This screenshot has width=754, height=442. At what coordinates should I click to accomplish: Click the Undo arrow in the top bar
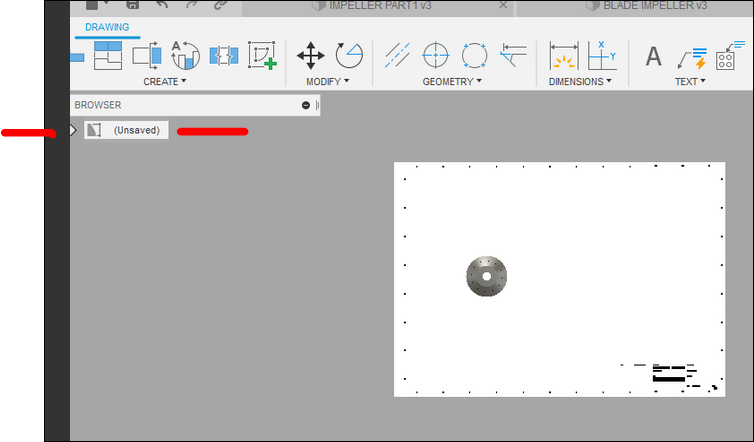(163, 5)
